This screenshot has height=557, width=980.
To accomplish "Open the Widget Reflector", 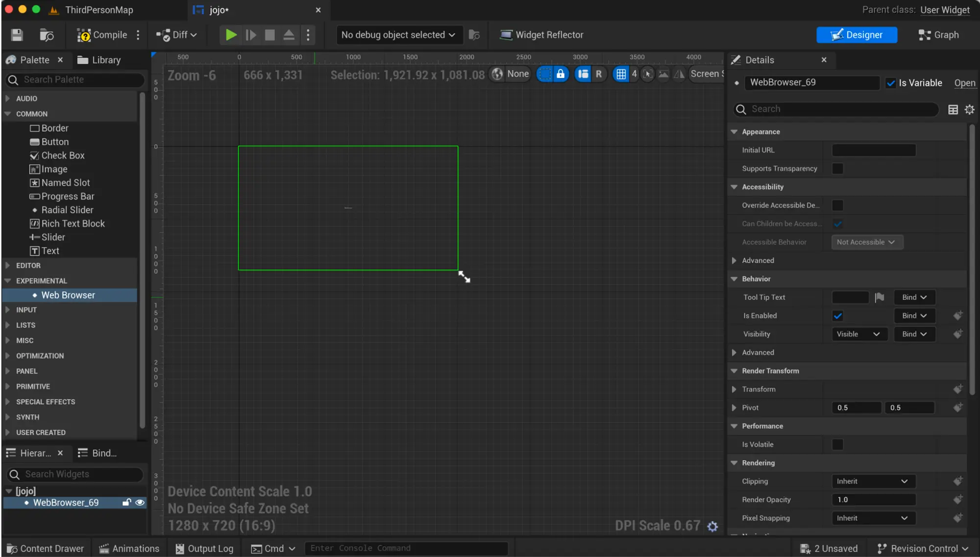I will (x=541, y=35).
